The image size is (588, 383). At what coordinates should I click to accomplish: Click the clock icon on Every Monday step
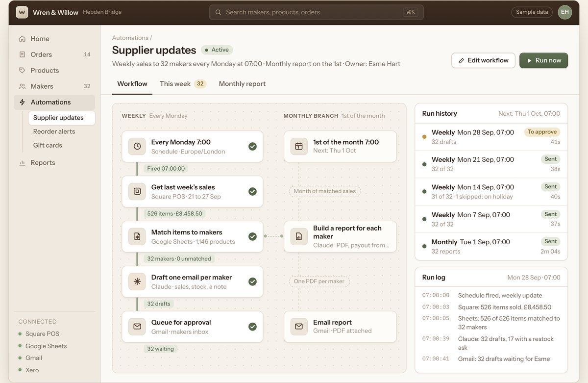[137, 146]
